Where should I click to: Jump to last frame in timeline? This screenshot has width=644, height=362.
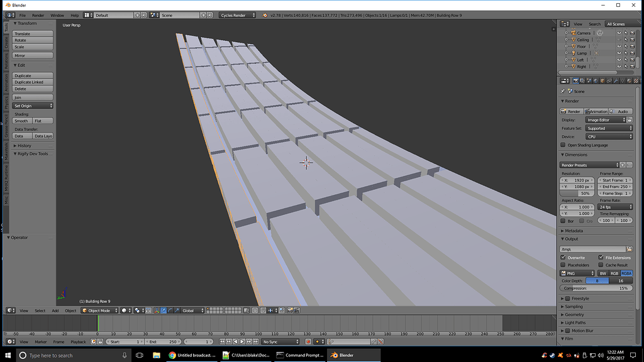click(255, 341)
